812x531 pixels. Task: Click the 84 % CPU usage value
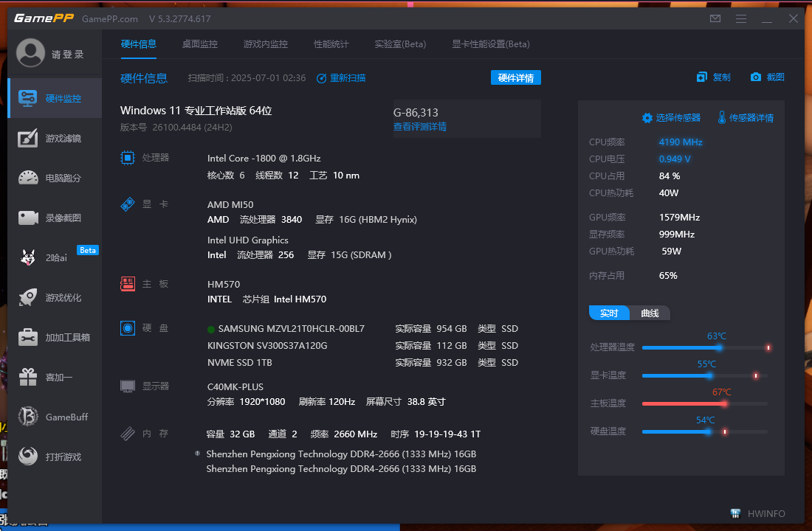coord(670,176)
